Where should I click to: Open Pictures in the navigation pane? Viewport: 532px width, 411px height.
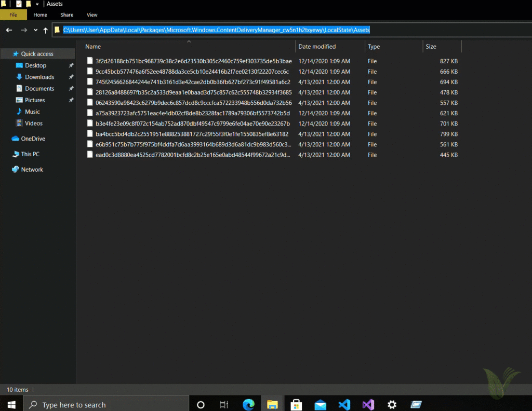(35, 100)
